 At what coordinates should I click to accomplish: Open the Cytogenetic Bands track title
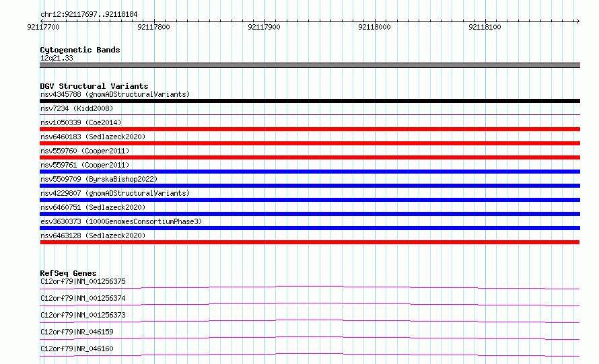(x=80, y=50)
